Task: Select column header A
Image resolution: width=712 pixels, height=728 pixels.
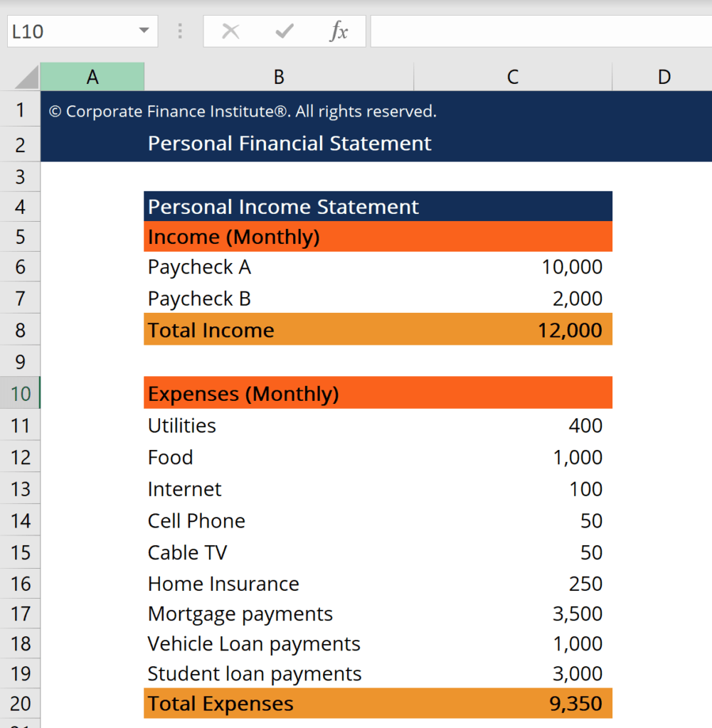Action: pyautogui.click(x=92, y=76)
